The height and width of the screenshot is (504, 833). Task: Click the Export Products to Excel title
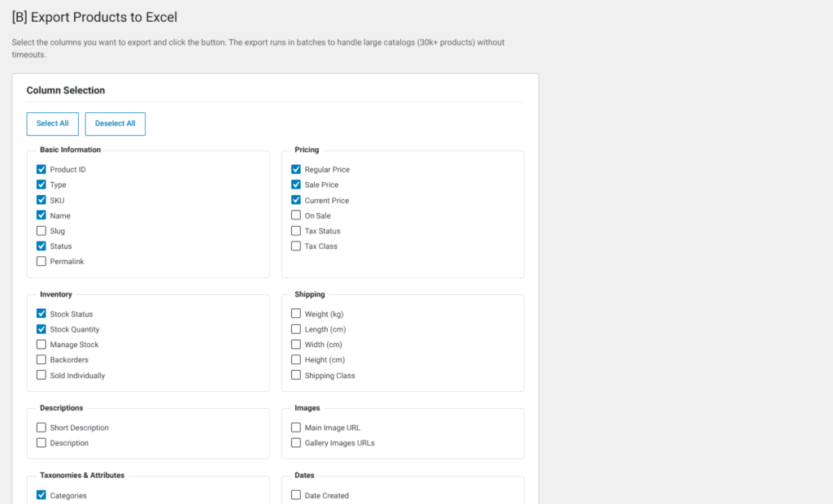click(x=94, y=17)
